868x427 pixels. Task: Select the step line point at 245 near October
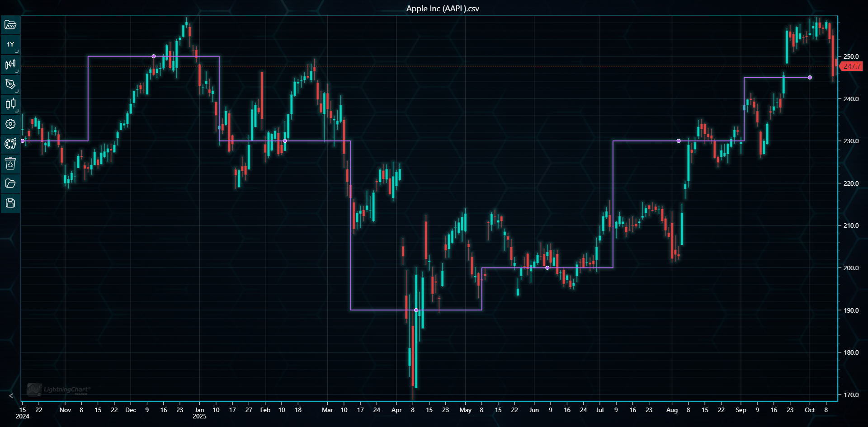click(810, 78)
